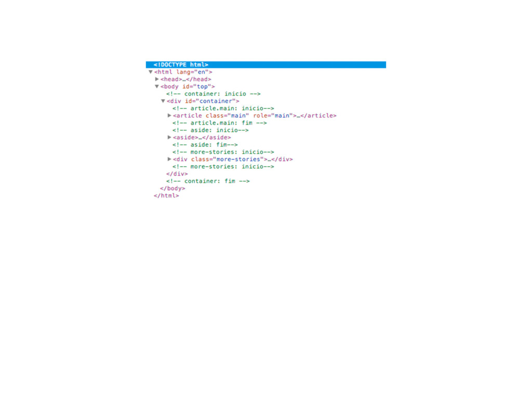Click the 'more-stories: inicio' comment above the more-stories div
Screen dimensions: 532x399
(223, 152)
